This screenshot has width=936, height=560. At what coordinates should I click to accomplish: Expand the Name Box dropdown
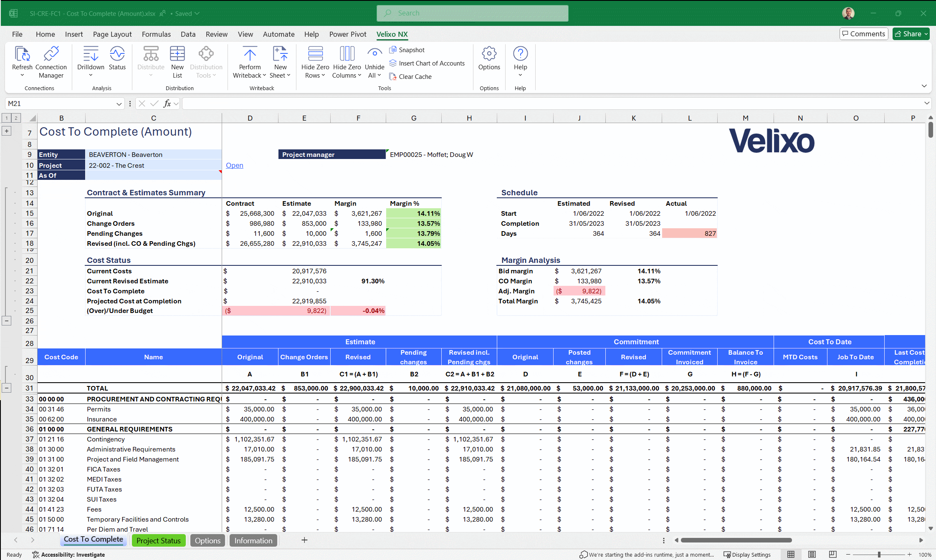coord(119,104)
